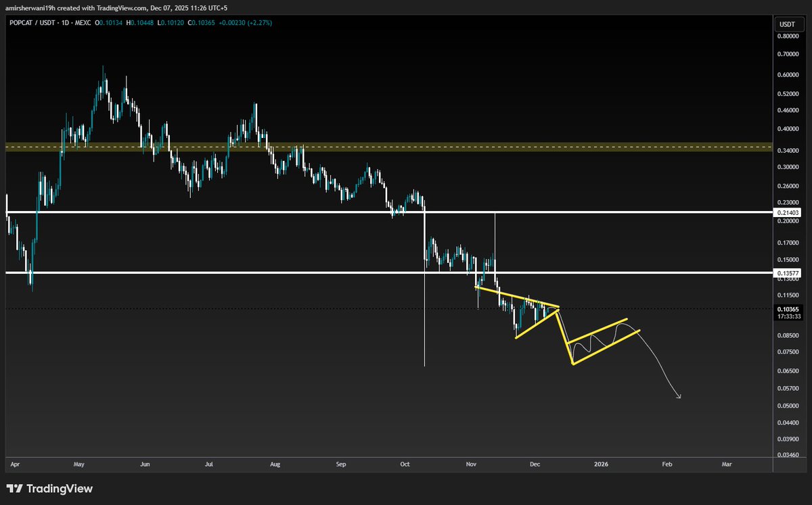Click the 0.05000 price axis tick
This screenshot has height=505, width=812.
787,406
